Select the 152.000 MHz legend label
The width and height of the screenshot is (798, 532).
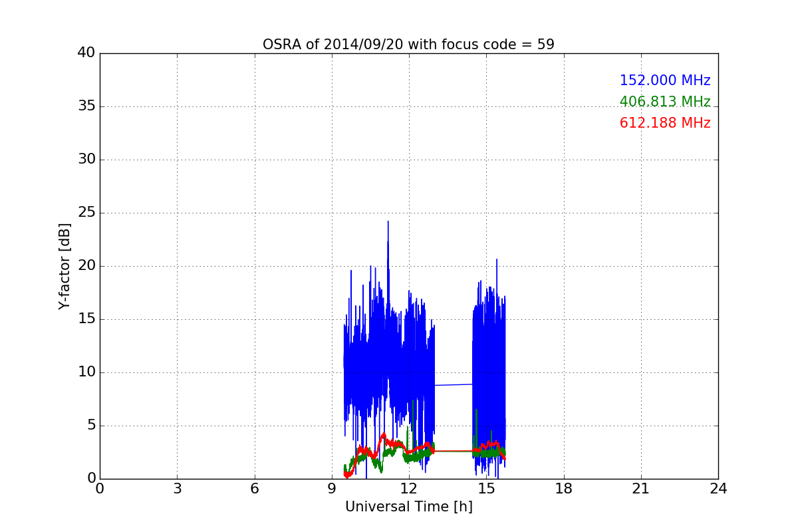pos(665,80)
